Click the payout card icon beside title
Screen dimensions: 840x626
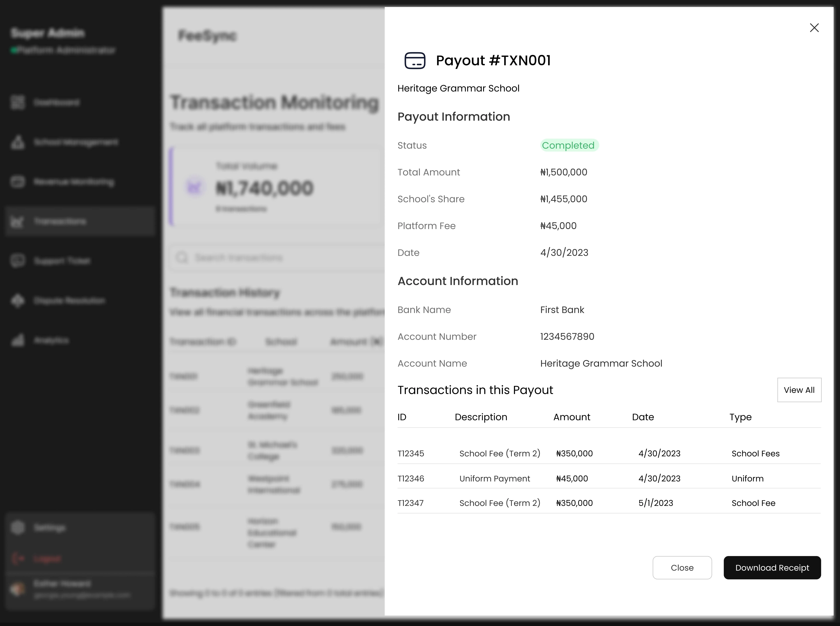415,61
